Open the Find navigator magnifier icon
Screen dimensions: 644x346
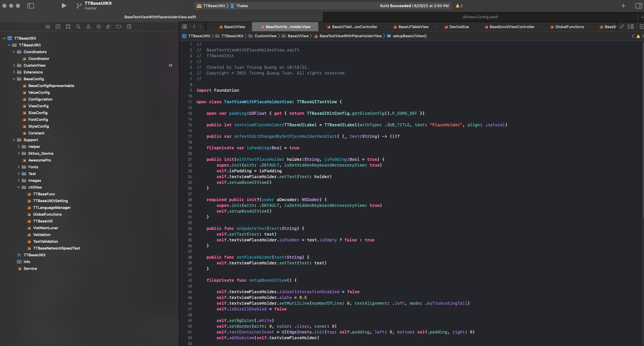point(78,26)
